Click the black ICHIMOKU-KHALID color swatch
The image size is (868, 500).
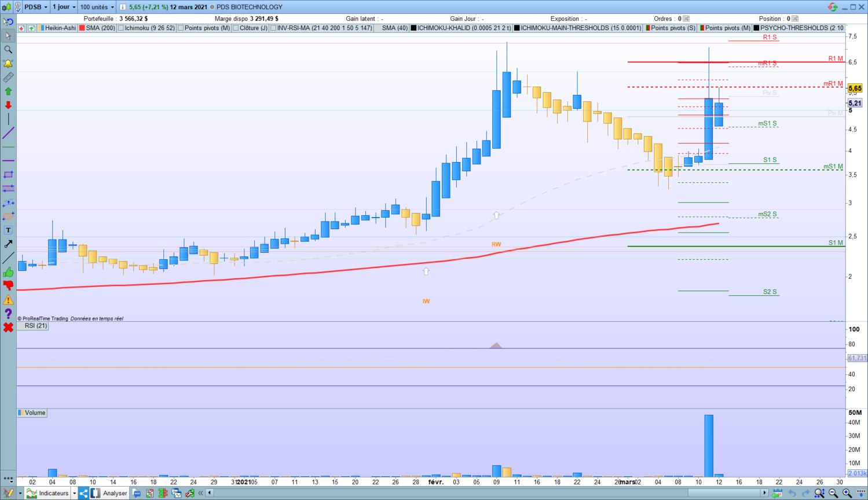click(x=413, y=28)
